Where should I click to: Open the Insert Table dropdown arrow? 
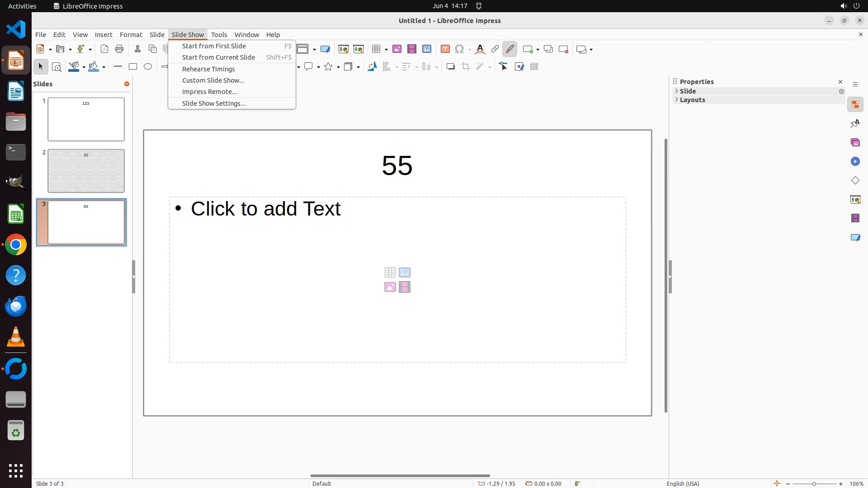tap(387, 50)
